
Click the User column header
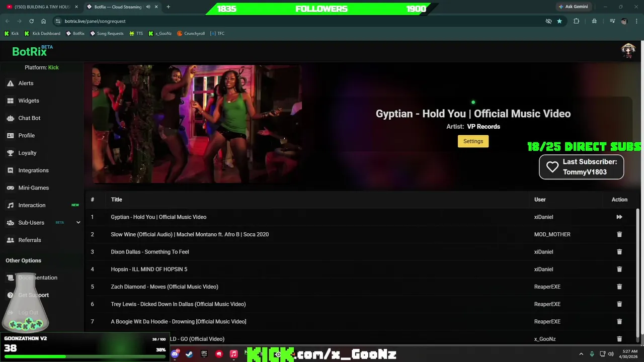pyautogui.click(x=540, y=200)
